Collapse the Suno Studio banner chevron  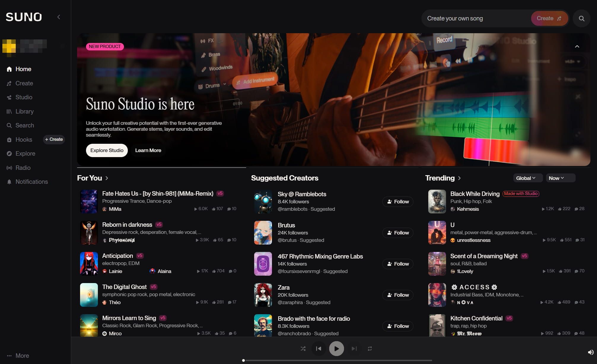pos(577,47)
